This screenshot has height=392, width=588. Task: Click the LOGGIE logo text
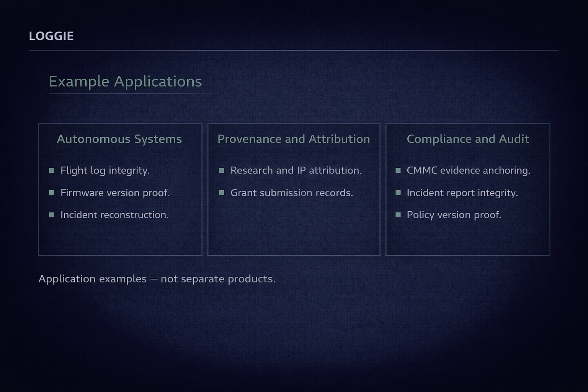(51, 36)
